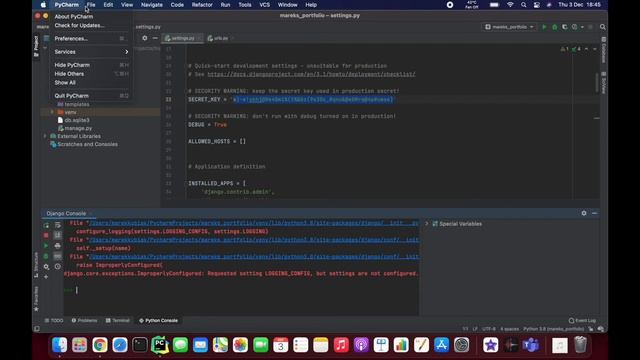
Task: Stop the console with the red square
Action: 46,236
